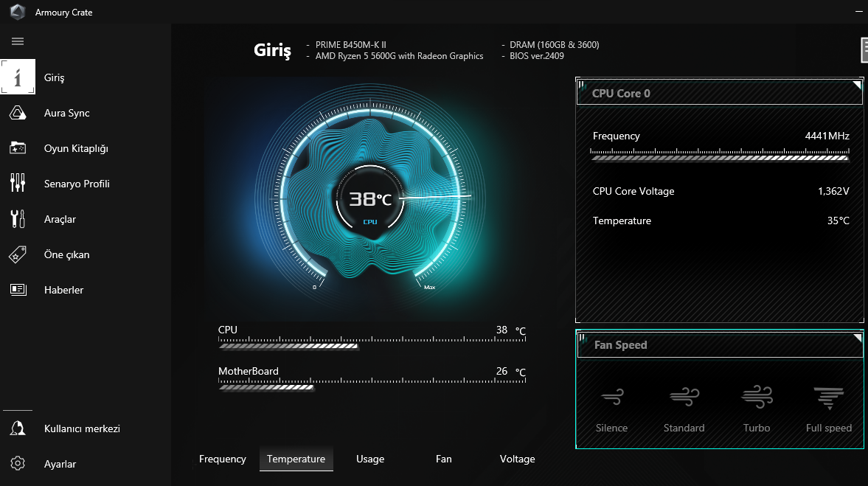868x486 pixels.
Task: Click the Giriş info icon
Action: pyautogui.click(x=18, y=77)
